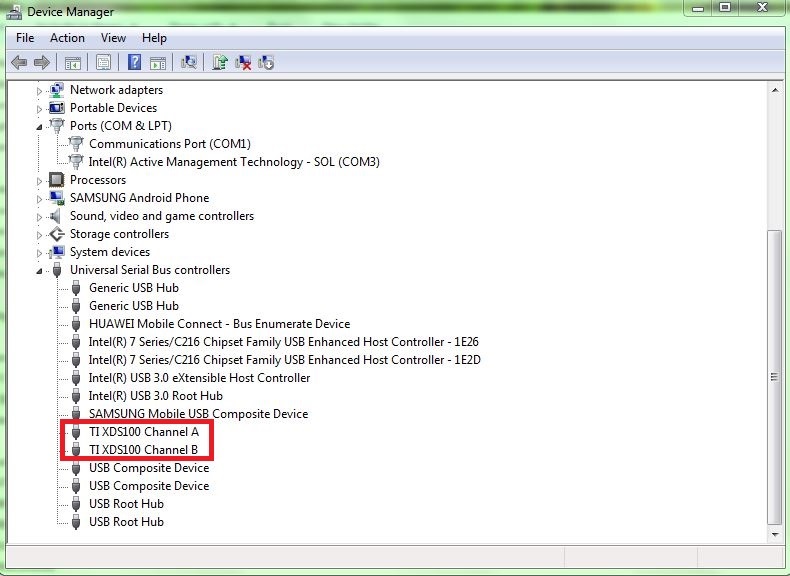Screen dimensions: 790x576
Task: Select Intel(R) USB 3.0 Root Hub
Action: pyautogui.click(x=156, y=396)
